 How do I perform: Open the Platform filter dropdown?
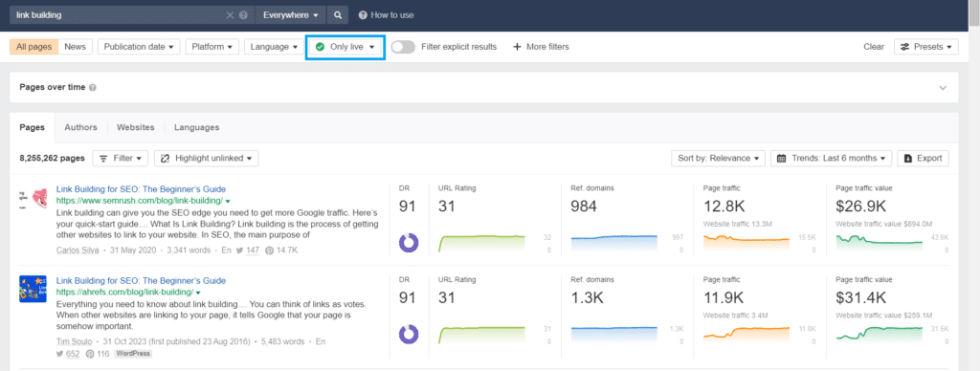[212, 47]
